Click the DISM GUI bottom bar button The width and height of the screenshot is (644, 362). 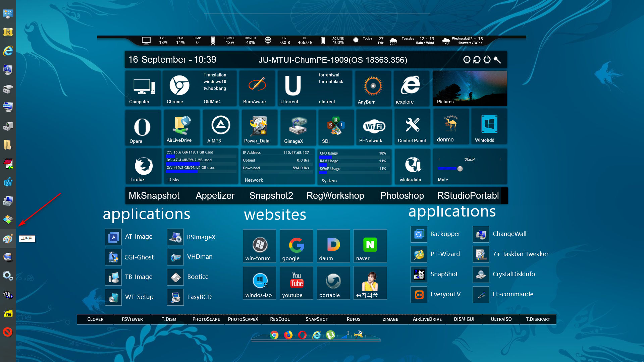point(464,319)
